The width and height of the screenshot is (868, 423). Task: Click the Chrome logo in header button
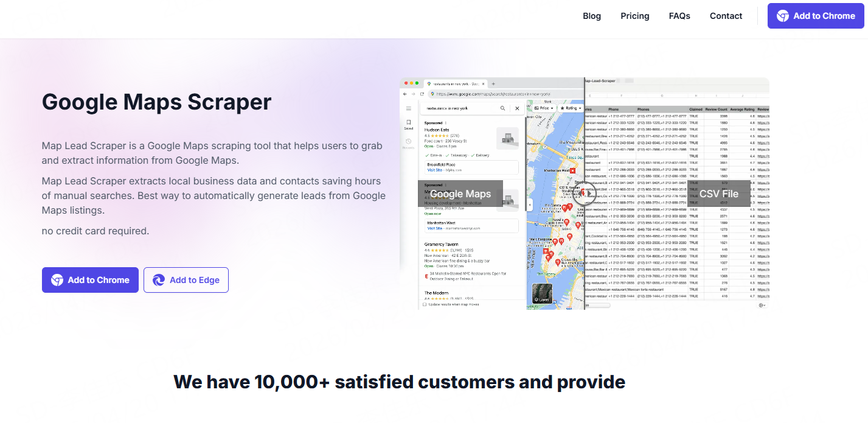pos(783,16)
